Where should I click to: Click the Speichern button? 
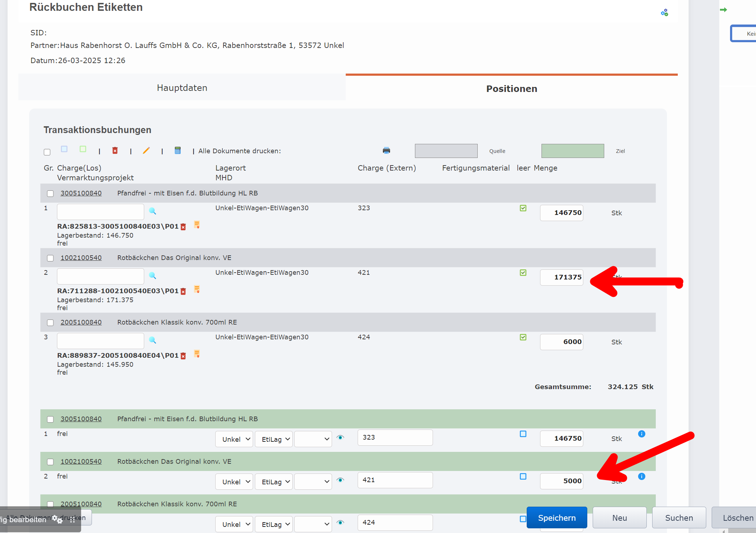[557, 518]
